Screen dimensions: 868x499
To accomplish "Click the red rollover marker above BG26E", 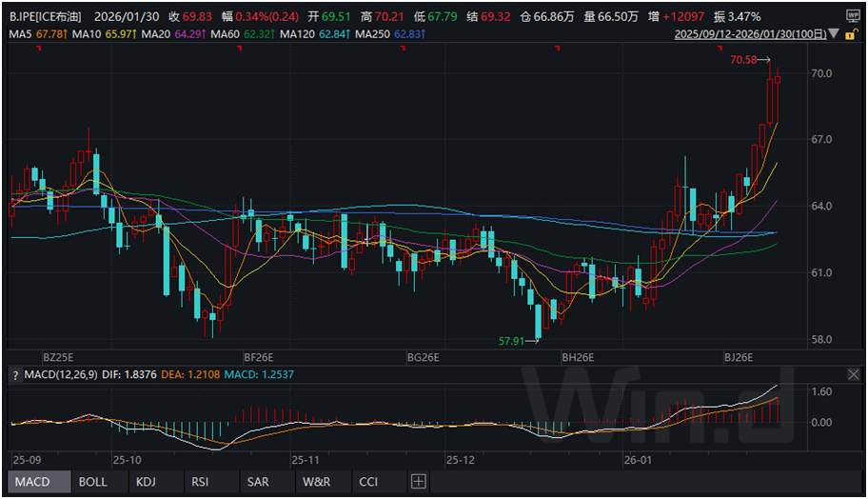I will (x=403, y=50).
